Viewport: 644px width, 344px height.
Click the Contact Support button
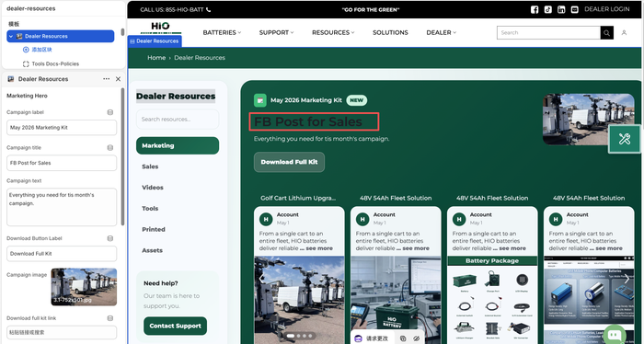click(x=176, y=326)
